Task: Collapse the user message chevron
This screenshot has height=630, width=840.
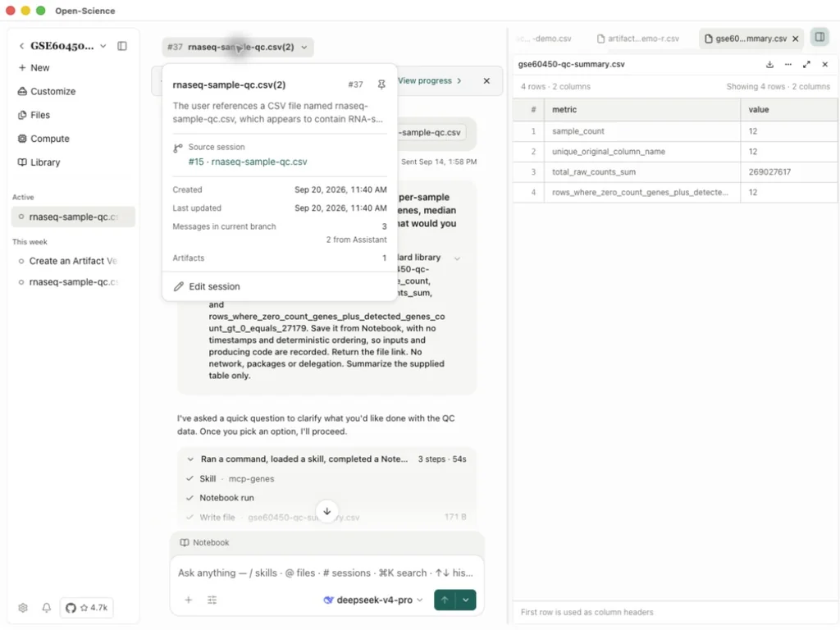Action: coord(457,258)
